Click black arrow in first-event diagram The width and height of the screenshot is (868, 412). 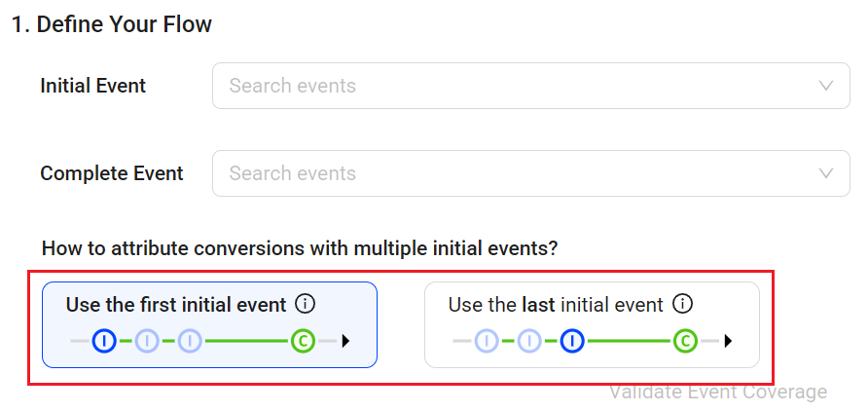346,341
